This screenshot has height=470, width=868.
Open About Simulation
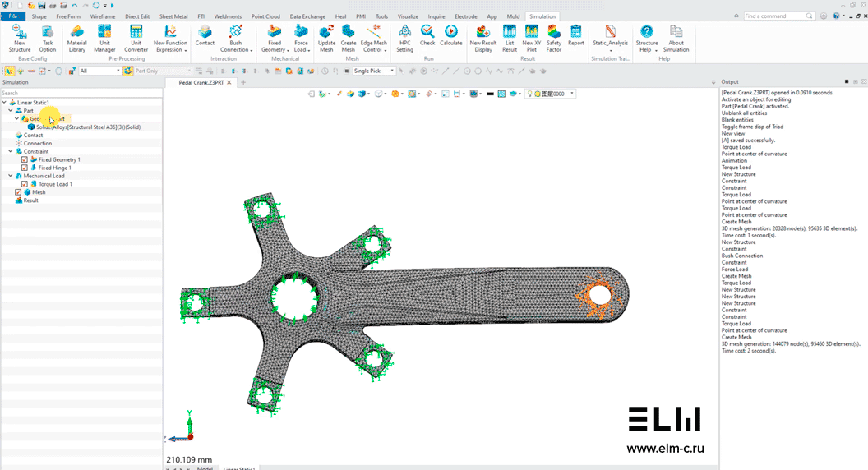(676, 39)
